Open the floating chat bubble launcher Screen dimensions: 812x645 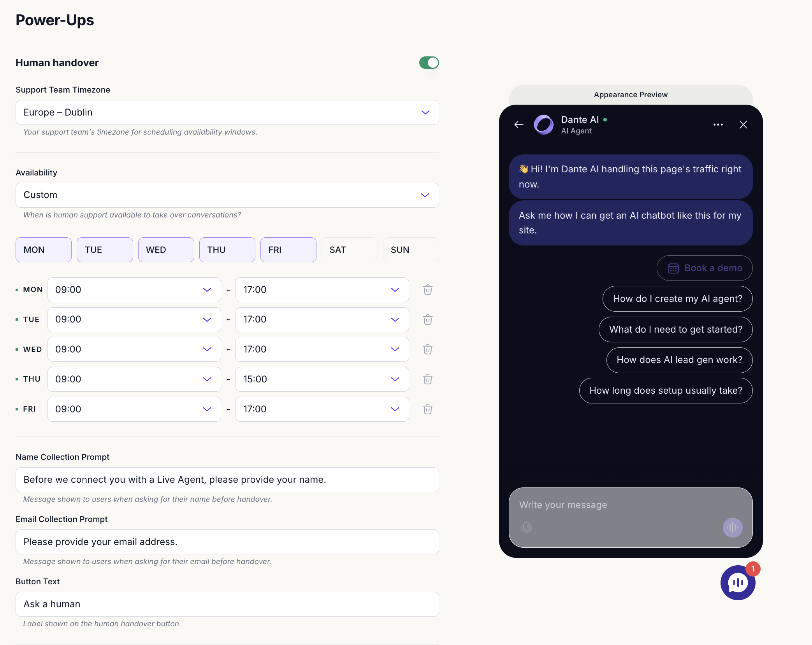pyautogui.click(x=738, y=582)
